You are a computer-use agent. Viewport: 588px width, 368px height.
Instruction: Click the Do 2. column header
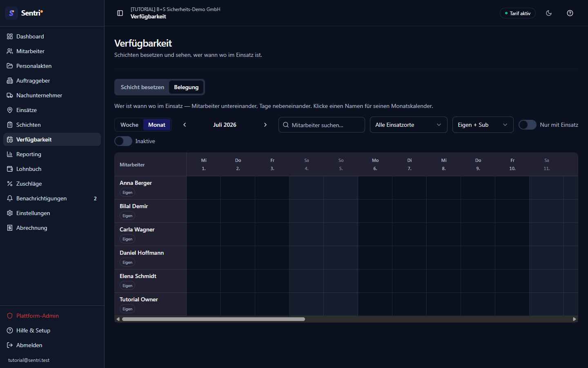(238, 164)
